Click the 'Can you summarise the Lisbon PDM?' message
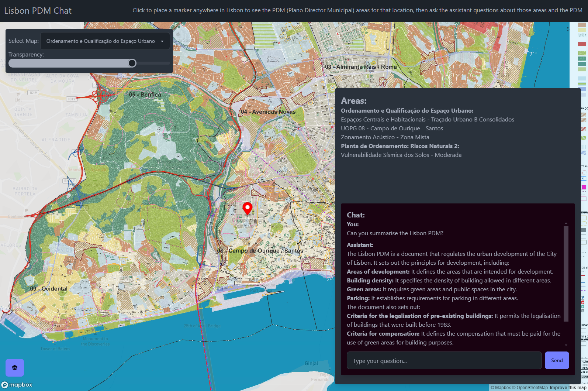The height and width of the screenshot is (391, 588). point(395,233)
